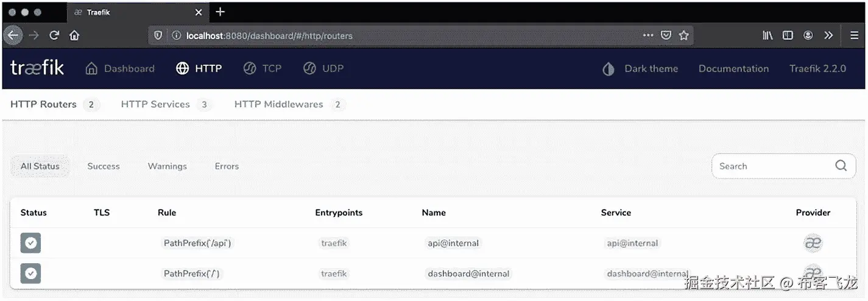The image size is (868, 301).
Task: Click the search magnifier icon
Action: click(841, 166)
